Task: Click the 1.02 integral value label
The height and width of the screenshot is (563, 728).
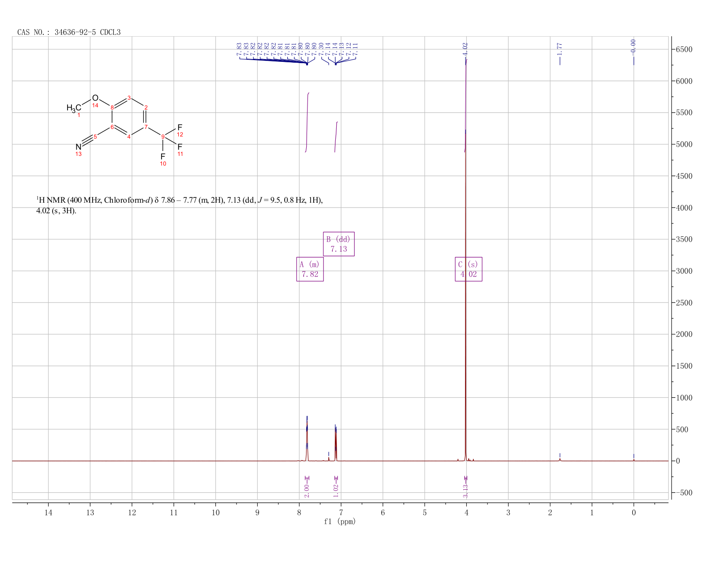Action: 336,490
